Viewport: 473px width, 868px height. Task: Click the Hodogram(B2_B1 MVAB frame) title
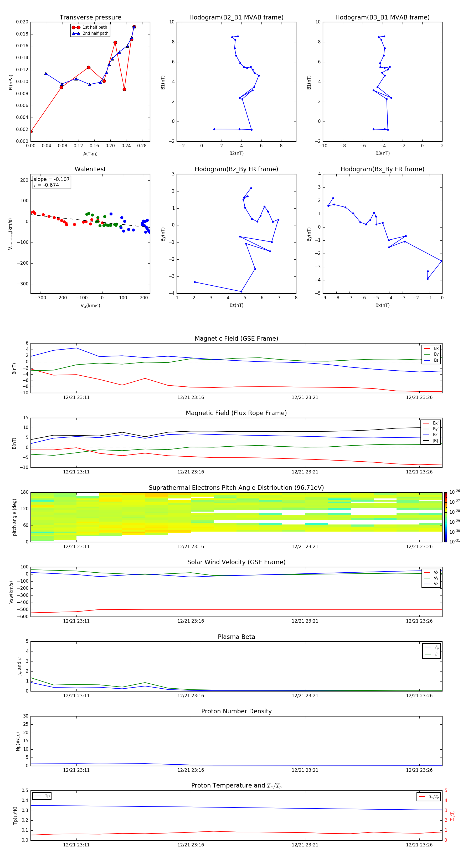point(236,18)
